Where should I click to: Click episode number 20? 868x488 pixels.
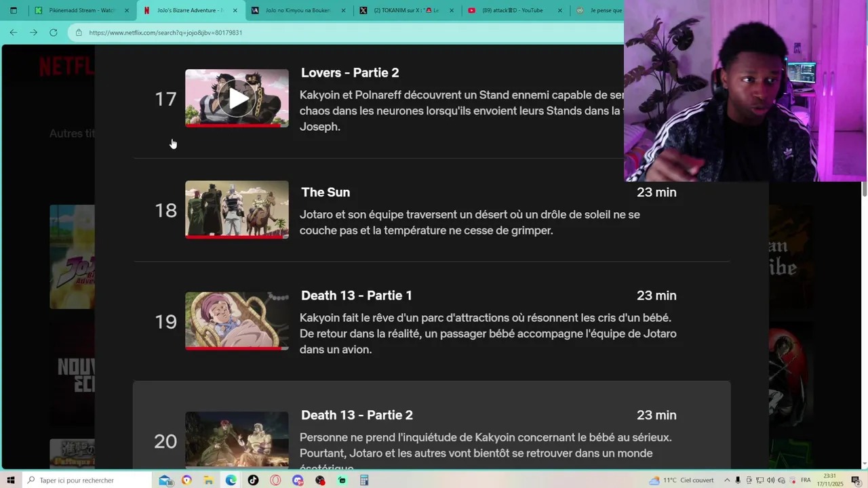point(165,441)
